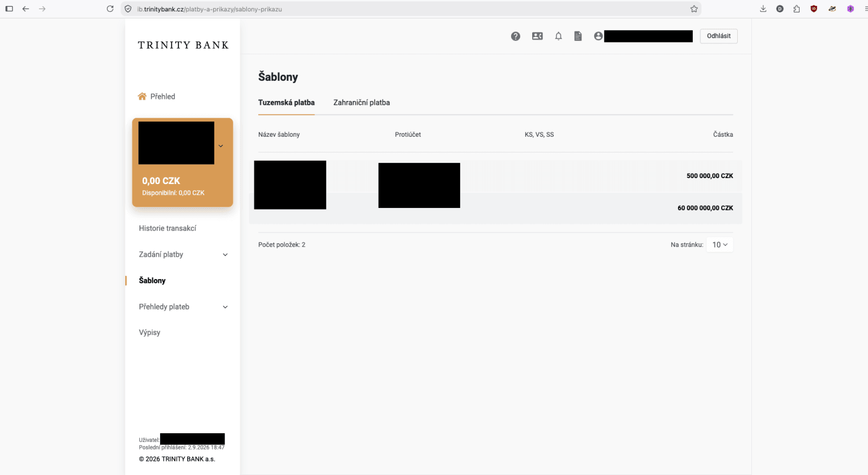Click the Počet položek: 2 text
The width and height of the screenshot is (868, 475).
click(282, 245)
